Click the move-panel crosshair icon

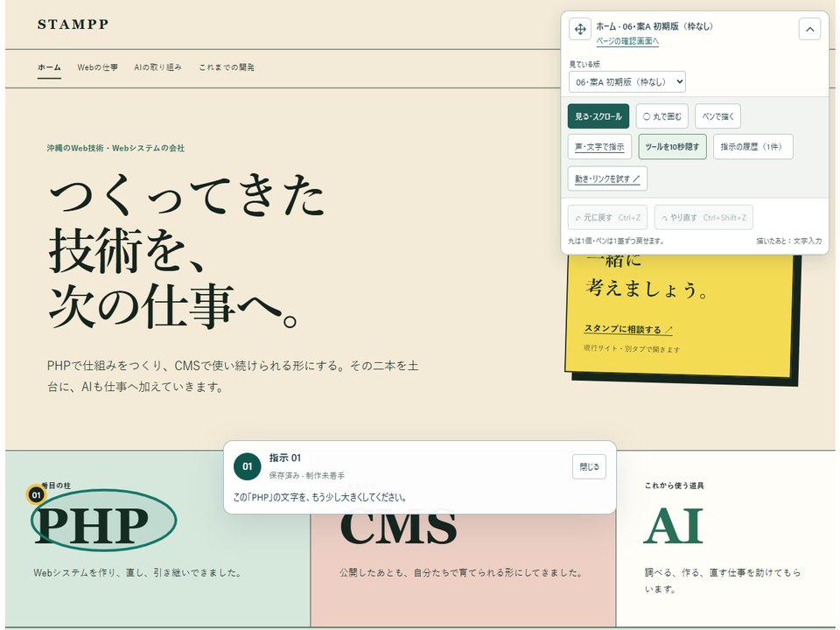click(x=580, y=29)
